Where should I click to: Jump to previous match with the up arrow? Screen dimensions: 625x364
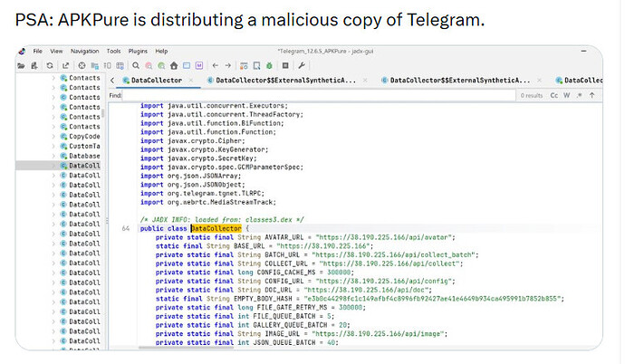click(x=591, y=96)
